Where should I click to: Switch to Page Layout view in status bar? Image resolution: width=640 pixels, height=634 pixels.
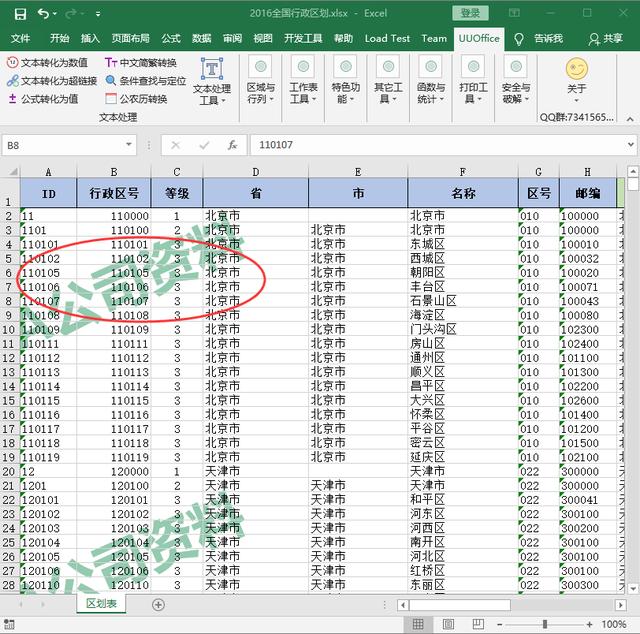451,625
